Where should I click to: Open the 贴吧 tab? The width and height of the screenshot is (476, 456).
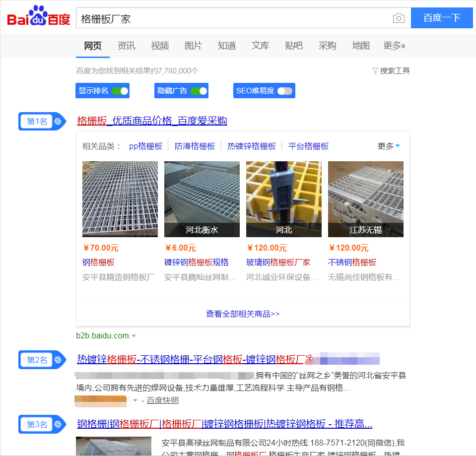click(293, 46)
